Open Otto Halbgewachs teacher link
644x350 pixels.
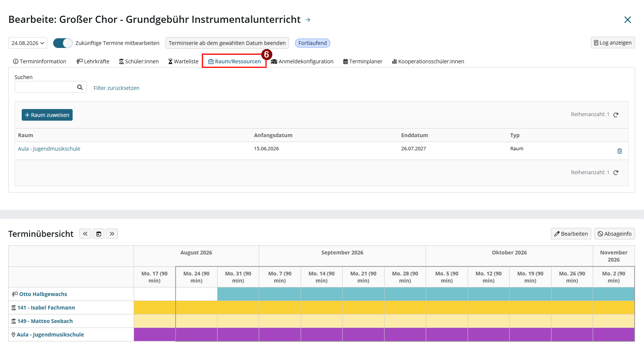(43, 294)
